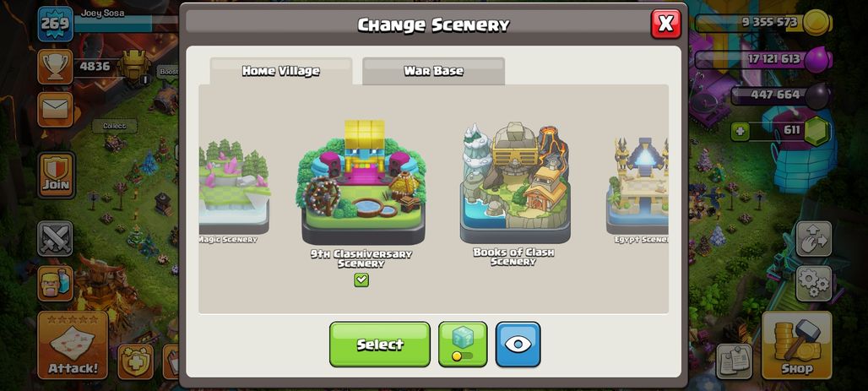Tap the clan Join shield icon

pos(56,175)
